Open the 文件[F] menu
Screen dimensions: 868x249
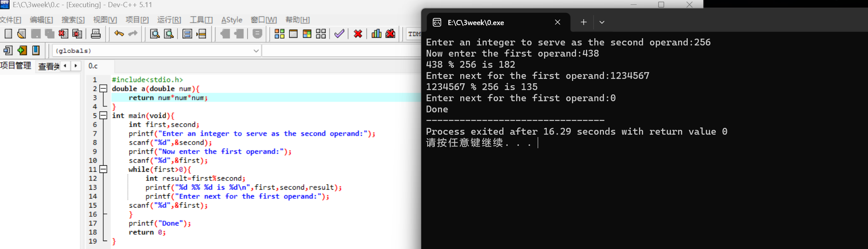click(11, 20)
